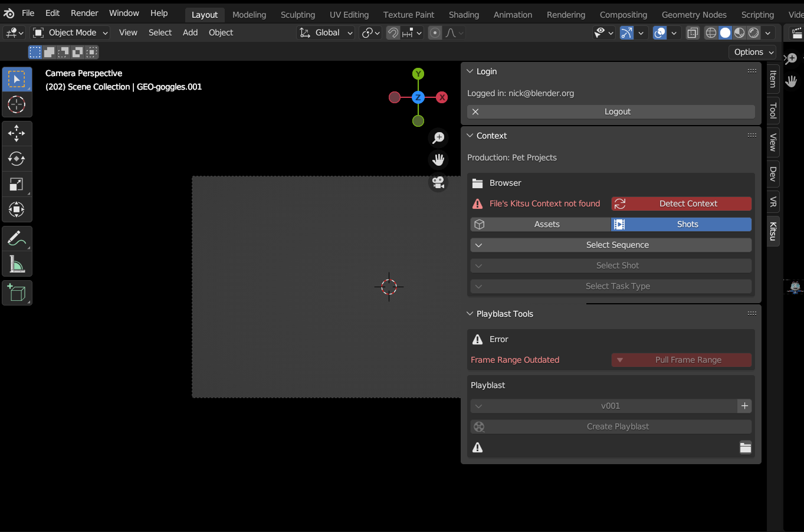Switch to solid viewport shading
804x532 pixels.
726,33
